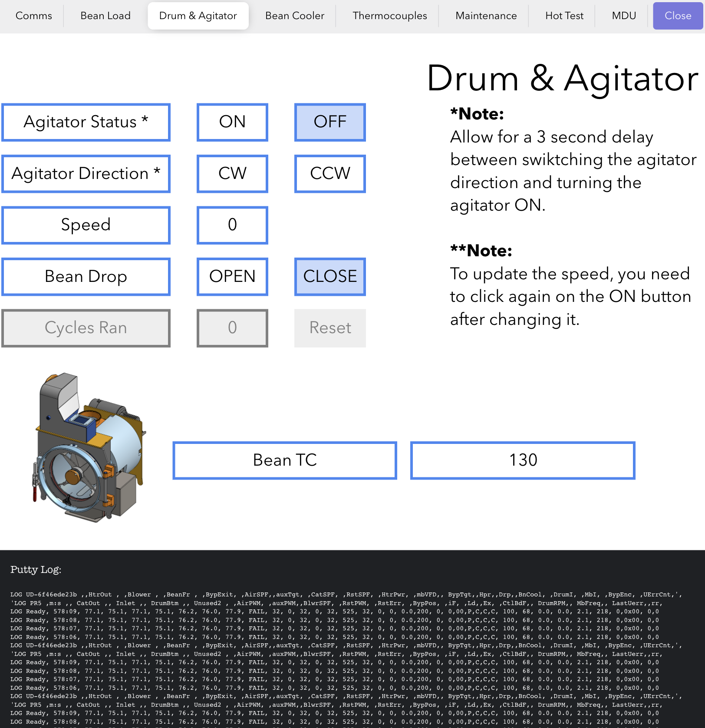Set agitator direction to CW
The width and height of the screenshot is (705, 728).
pyautogui.click(x=232, y=174)
